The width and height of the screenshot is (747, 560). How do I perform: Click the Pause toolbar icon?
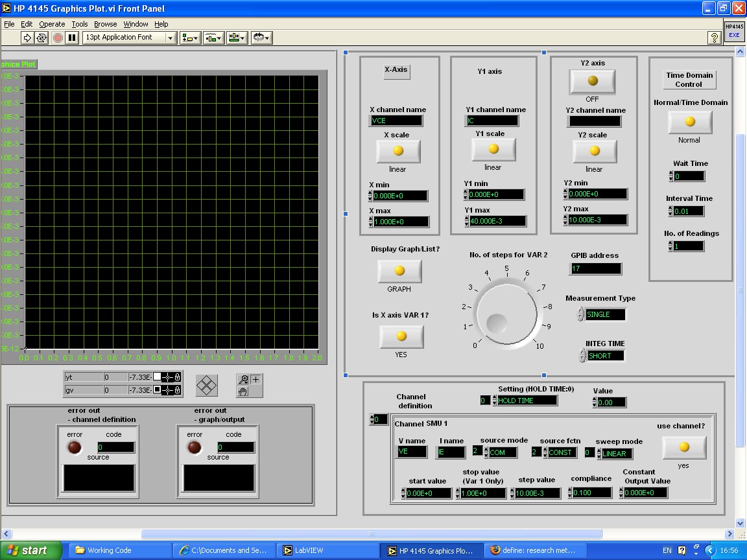click(72, 38)
